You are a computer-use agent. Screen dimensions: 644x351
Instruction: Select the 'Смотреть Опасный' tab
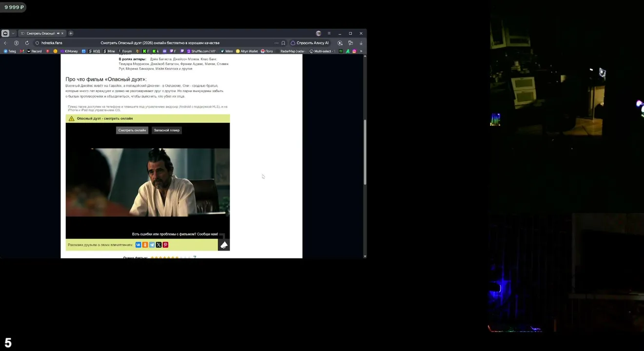[x=40, y=33]
